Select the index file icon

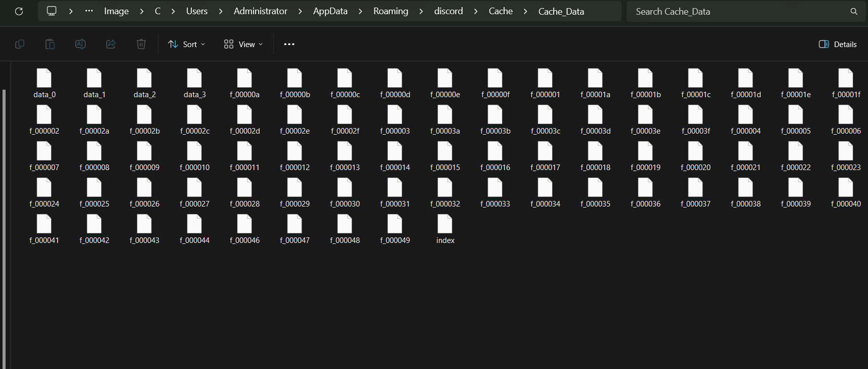pyautogui.click(x=445, y=224)
